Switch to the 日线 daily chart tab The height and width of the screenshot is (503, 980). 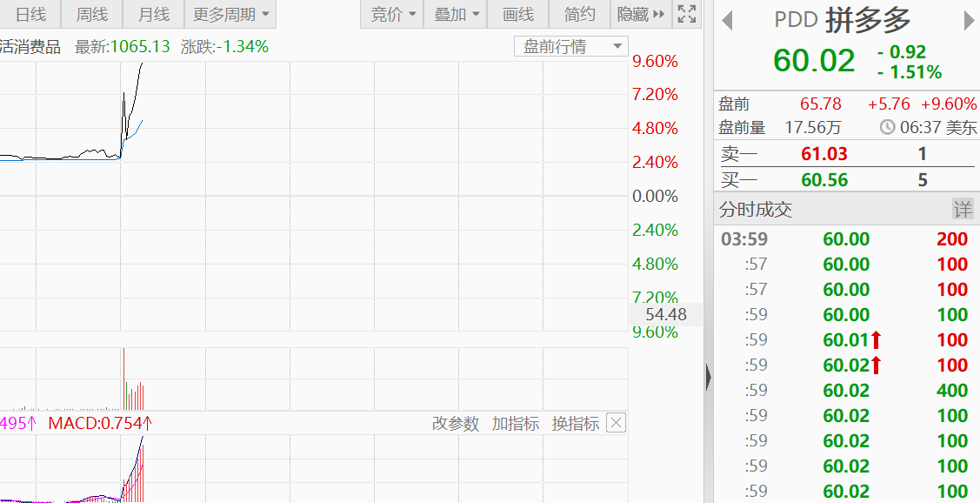pos(30,14)
